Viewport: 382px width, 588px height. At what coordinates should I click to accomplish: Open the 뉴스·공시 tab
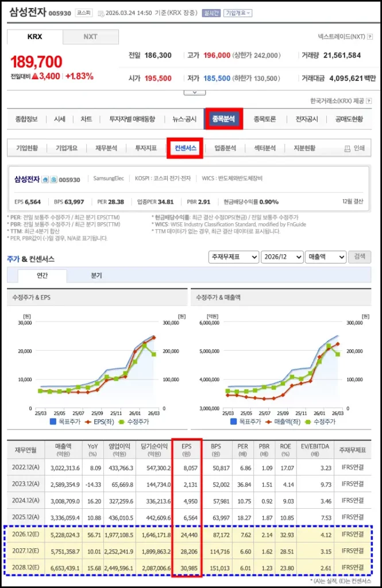coord(184,119)
